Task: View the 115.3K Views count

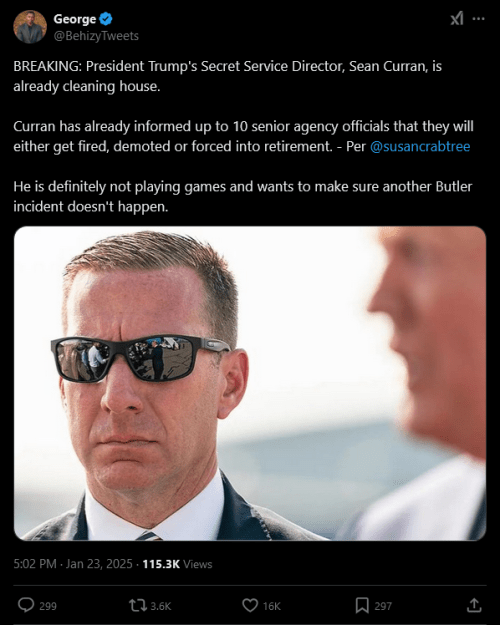Action: [x=177, y=564]
